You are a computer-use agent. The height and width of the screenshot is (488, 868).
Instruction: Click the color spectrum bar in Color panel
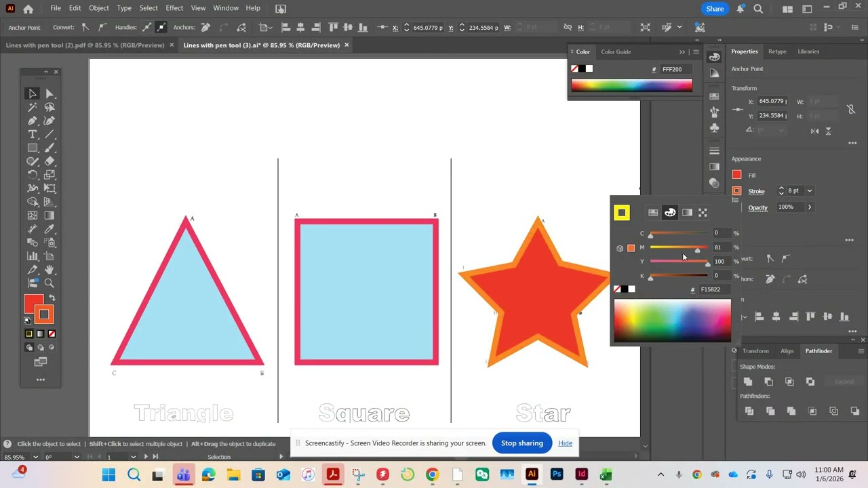coord(631,85)
